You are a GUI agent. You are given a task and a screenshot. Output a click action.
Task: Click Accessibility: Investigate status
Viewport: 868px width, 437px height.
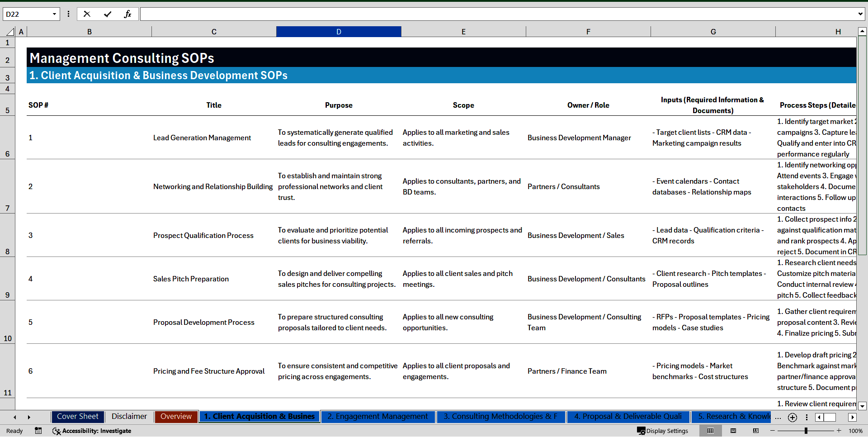coord(92,431)
